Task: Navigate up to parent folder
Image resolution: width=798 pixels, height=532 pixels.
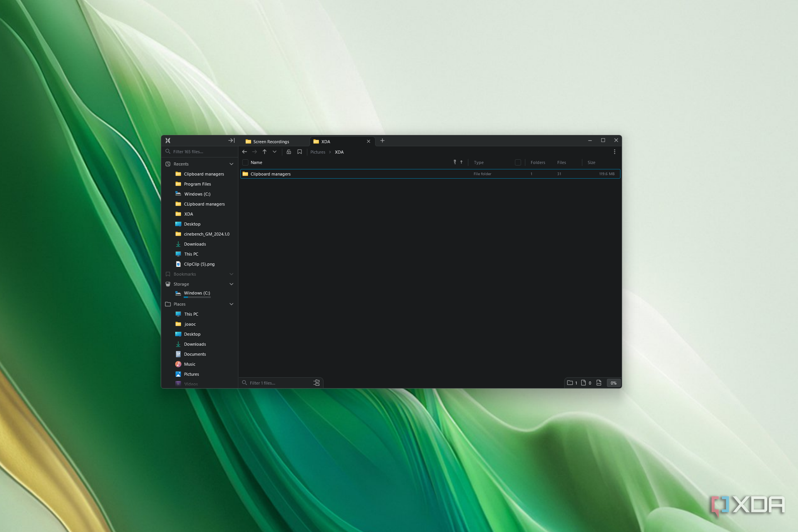Action: pos(265,152)
